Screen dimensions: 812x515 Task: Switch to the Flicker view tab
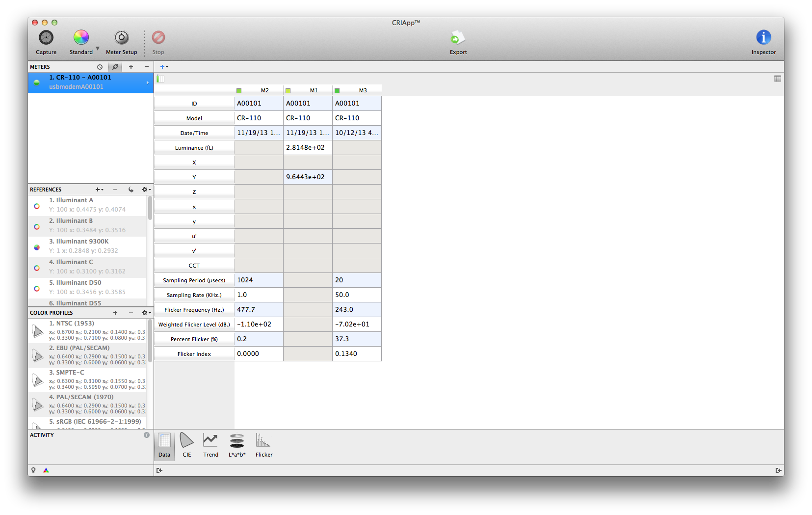coord(264,445)
